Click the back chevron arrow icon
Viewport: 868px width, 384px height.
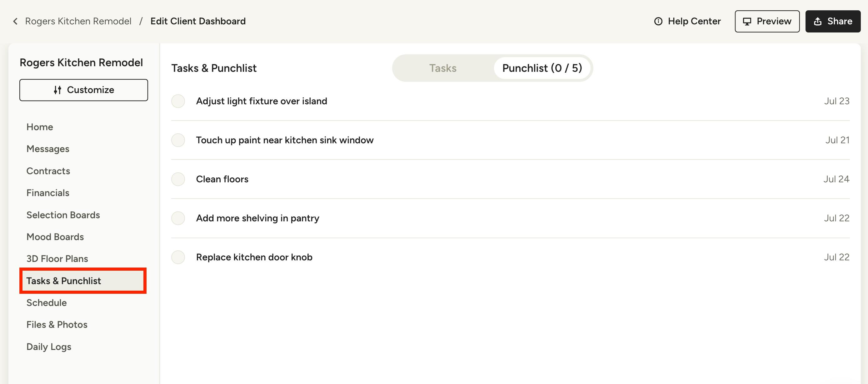(15, 21)
